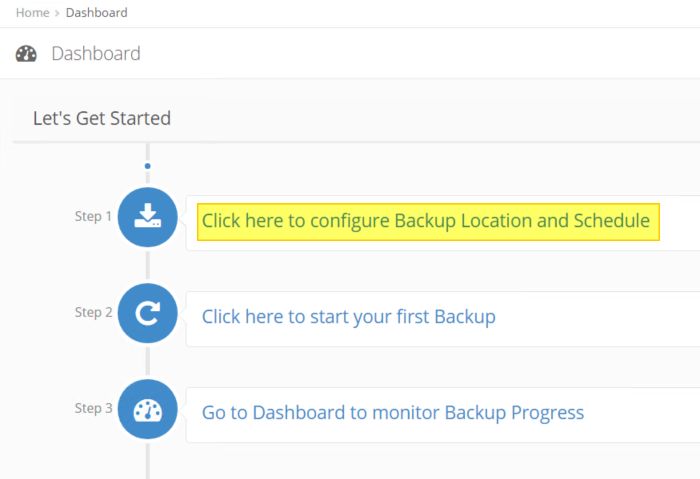The height and width of the screenshot is (479, 700).
Task: Click the Step 2 label
Action: pos(93,312)
